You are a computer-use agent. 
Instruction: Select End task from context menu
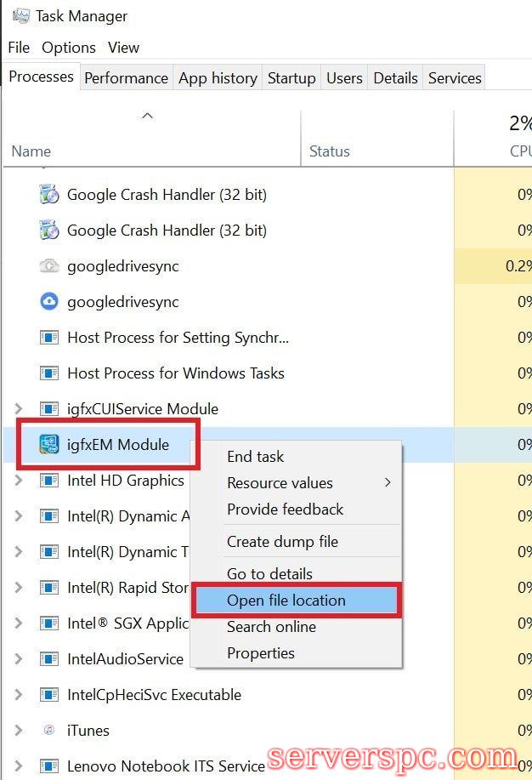pyautogui.click(x=255, y=457)
